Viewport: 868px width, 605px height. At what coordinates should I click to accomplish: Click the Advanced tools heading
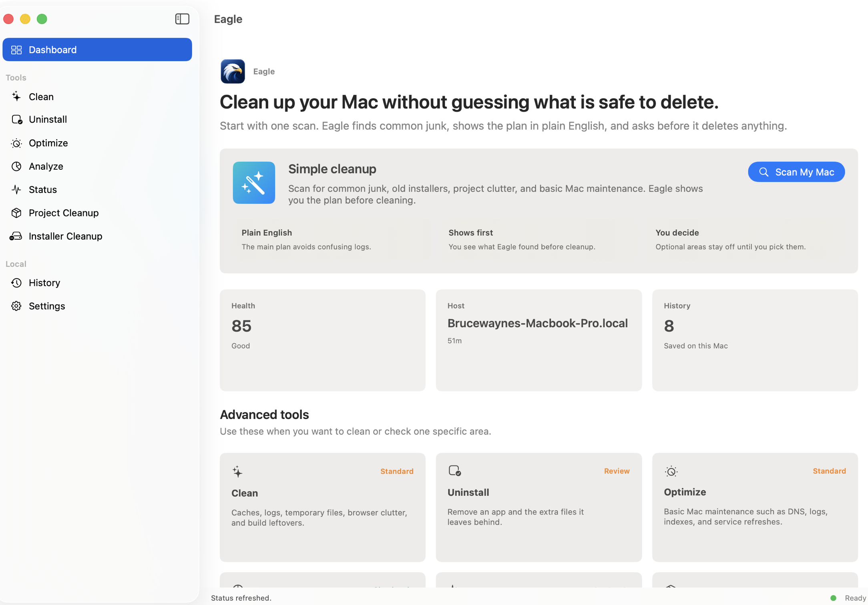[264, 415]
